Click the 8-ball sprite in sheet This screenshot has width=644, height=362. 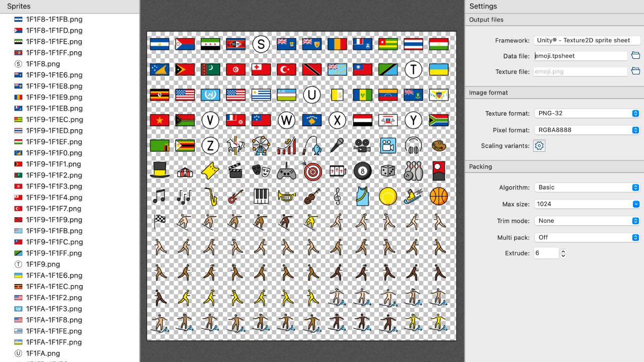(x=362, y=171)
